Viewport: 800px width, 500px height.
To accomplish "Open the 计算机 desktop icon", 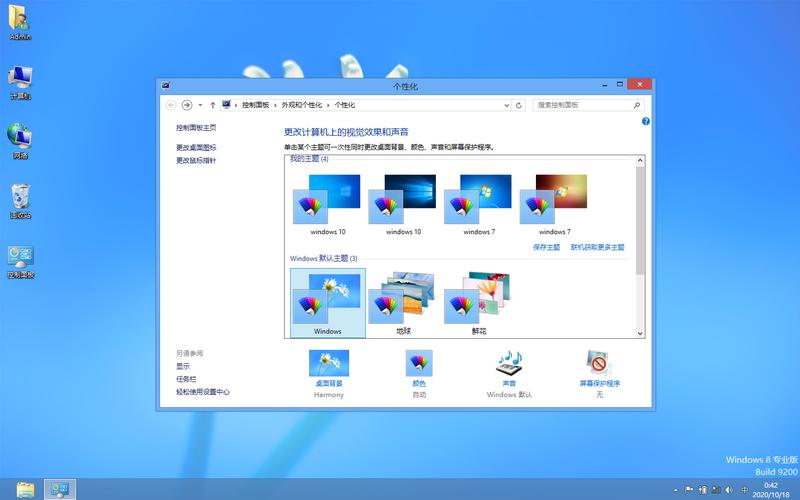I will coord(20,82).
